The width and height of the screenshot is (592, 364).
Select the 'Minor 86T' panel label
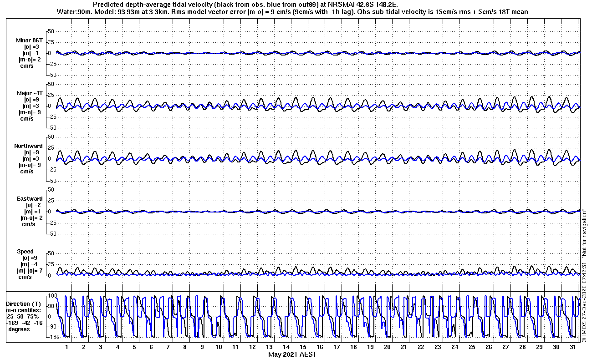click(x=29, y=40)
